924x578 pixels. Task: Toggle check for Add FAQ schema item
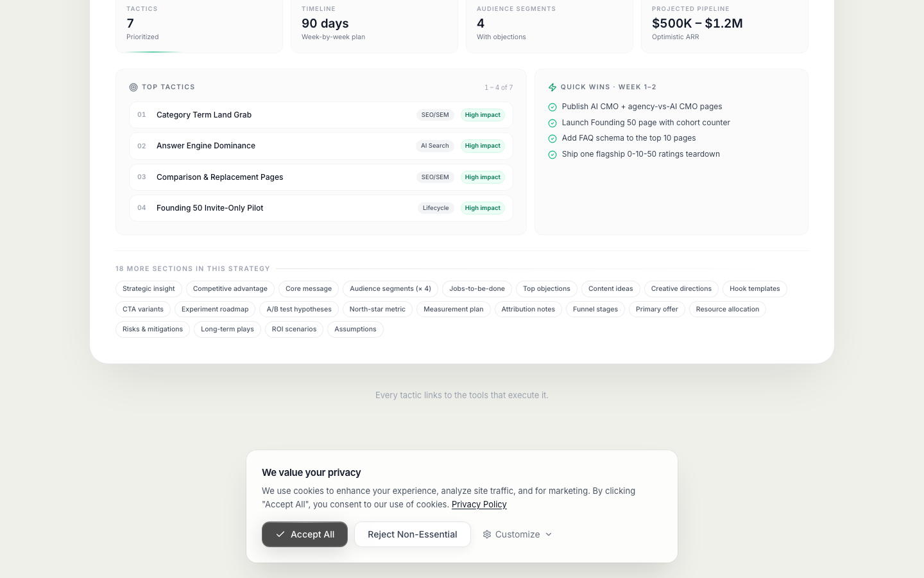tap(552, 139)
